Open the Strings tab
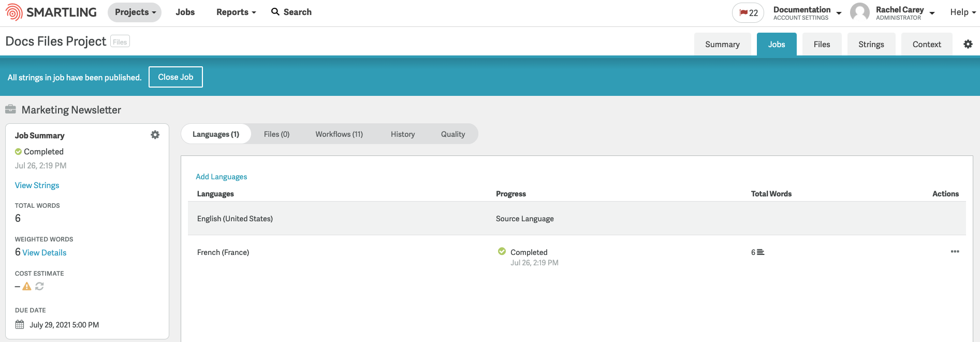This screenshot has width=980, height=342. (871, 44)
